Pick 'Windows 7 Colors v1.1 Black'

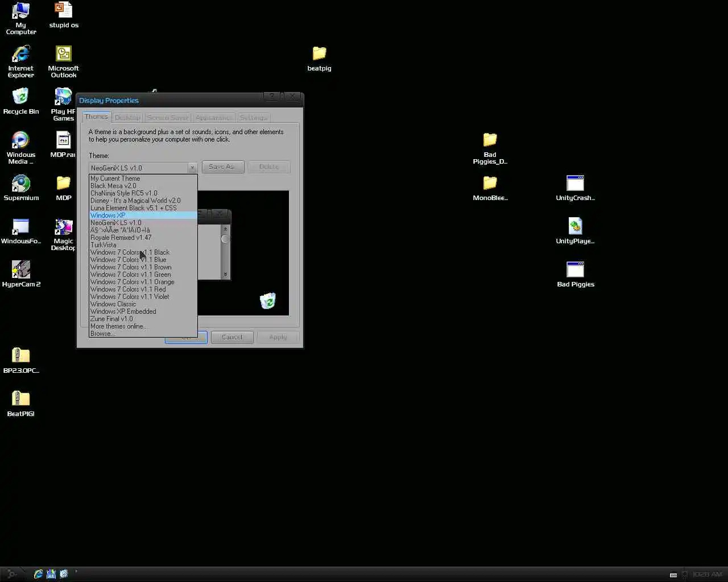(143, 252)
